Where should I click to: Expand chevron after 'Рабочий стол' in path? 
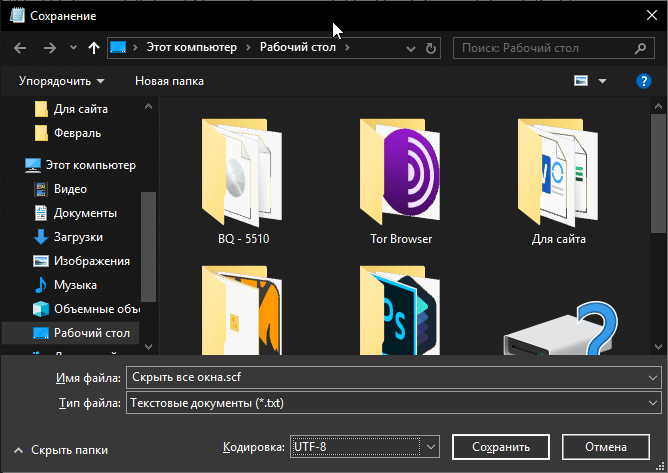tap(348, 47)
